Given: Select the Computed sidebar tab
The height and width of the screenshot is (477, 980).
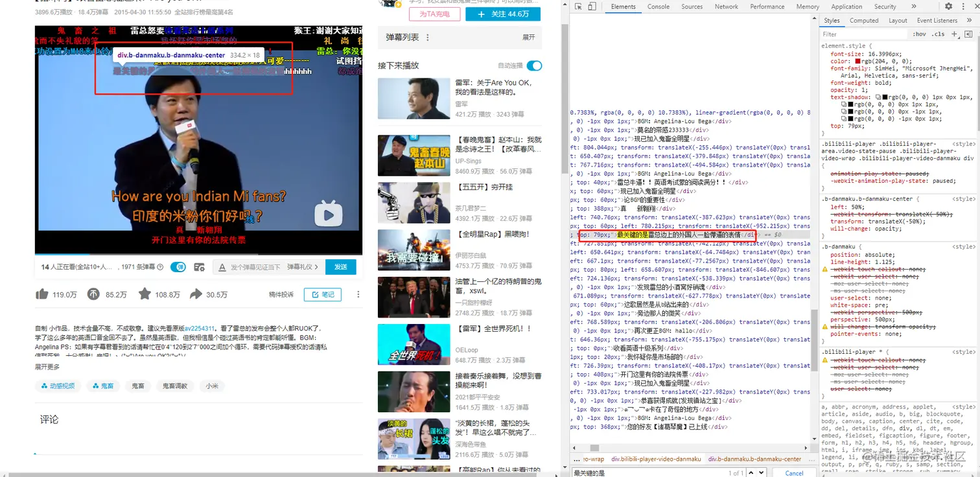Looking at the screenshot, I should (x=864, y=20).
